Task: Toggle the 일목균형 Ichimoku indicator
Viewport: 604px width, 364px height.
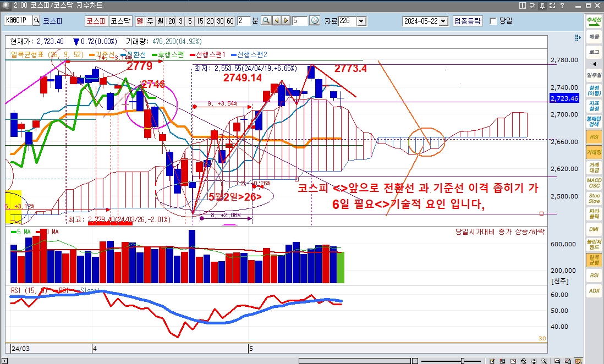Action: point(594,260)
